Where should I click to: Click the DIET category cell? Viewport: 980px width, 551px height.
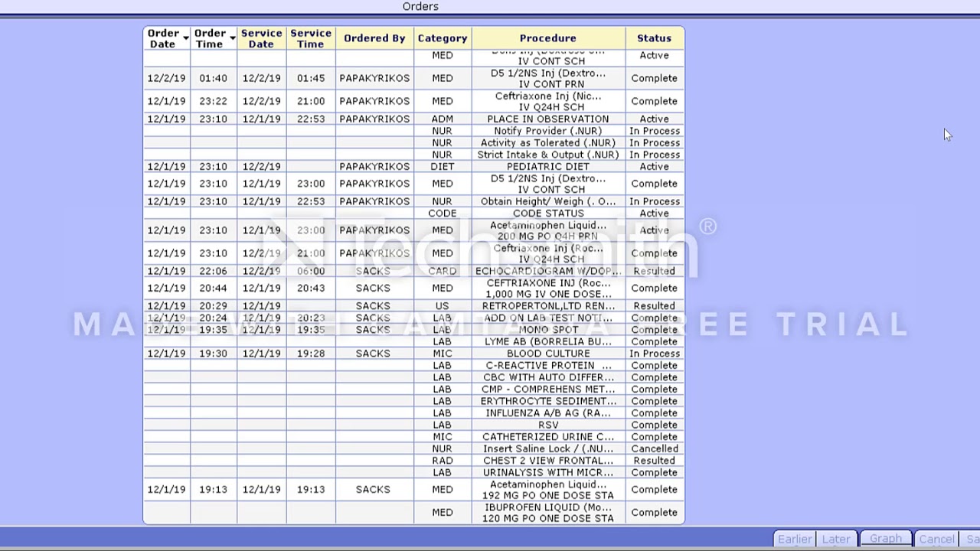pos(443,167)
